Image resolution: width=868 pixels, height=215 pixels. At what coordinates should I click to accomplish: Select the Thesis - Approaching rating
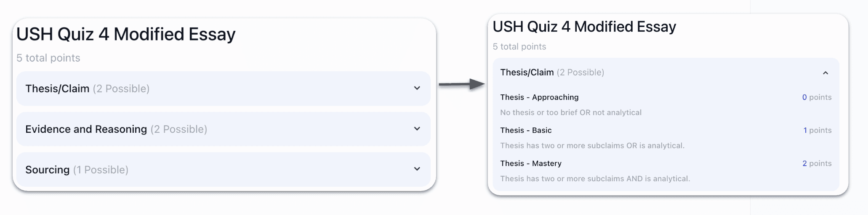(666, 105)
